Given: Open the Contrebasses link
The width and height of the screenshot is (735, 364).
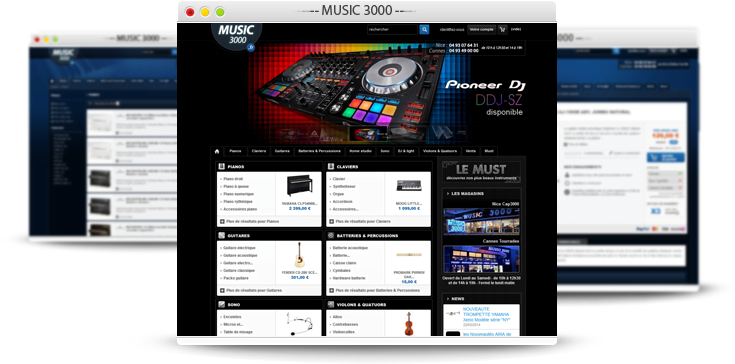Looking at the screenshot, I should pyautogui.click(x=345, y=324).
